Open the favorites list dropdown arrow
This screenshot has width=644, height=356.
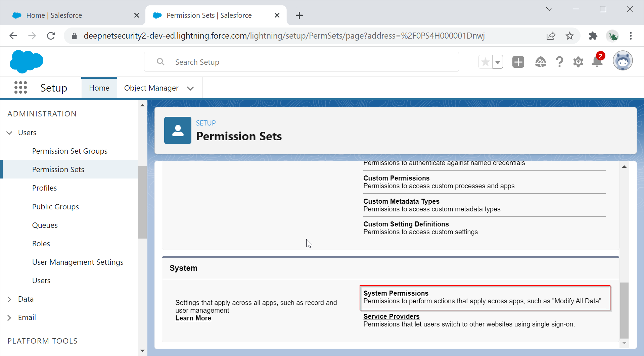pos(498,62)
